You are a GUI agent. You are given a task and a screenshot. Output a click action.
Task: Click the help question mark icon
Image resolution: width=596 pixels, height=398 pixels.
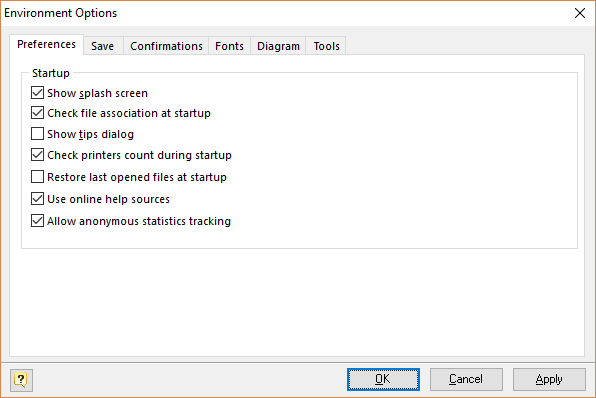coord(21,380)
